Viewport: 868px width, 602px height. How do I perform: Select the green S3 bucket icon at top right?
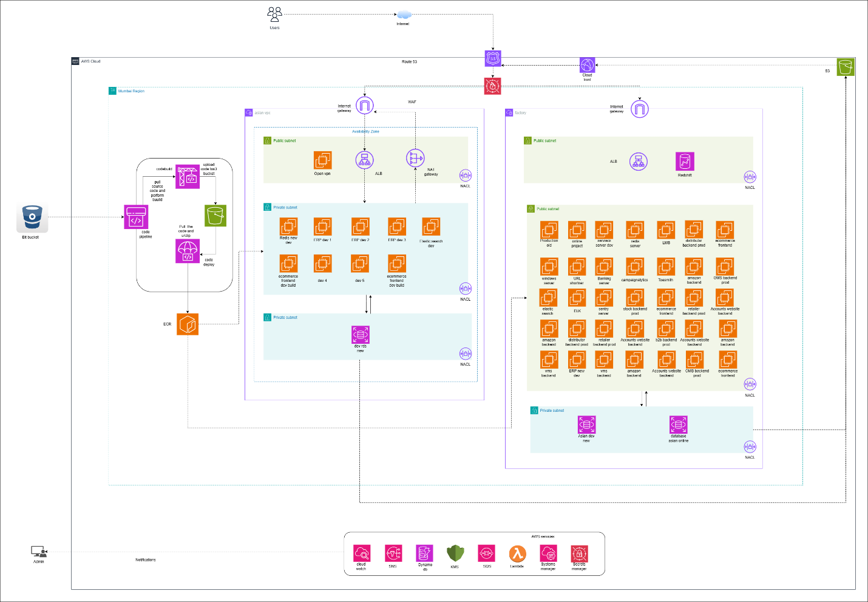pyautogui.click(x=846, y=67)
